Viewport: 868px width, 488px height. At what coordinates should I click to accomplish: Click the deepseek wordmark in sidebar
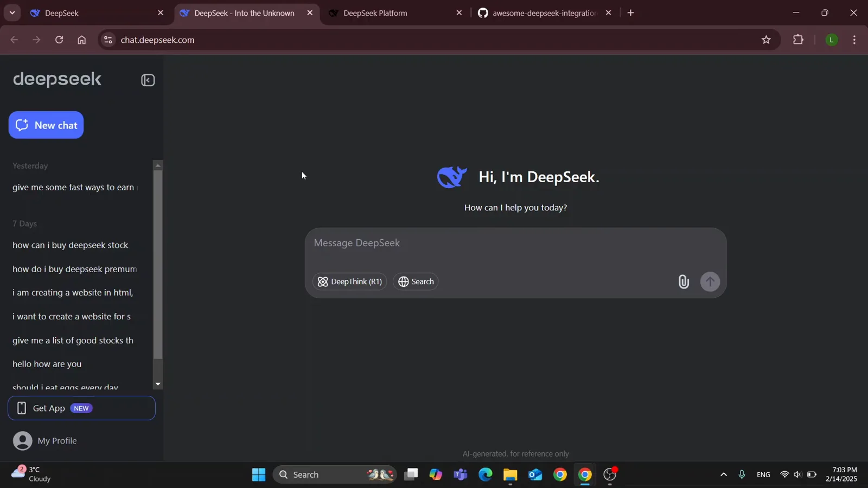58,79
